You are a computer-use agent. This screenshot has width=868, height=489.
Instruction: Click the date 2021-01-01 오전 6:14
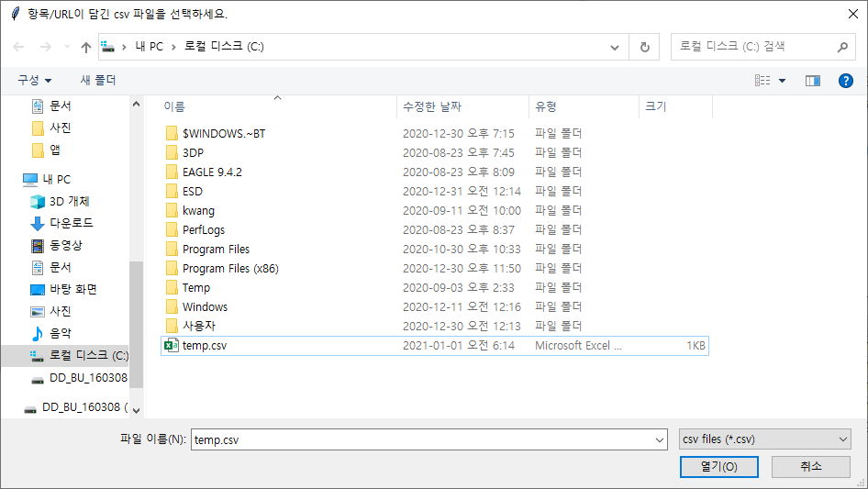[459, 346]
